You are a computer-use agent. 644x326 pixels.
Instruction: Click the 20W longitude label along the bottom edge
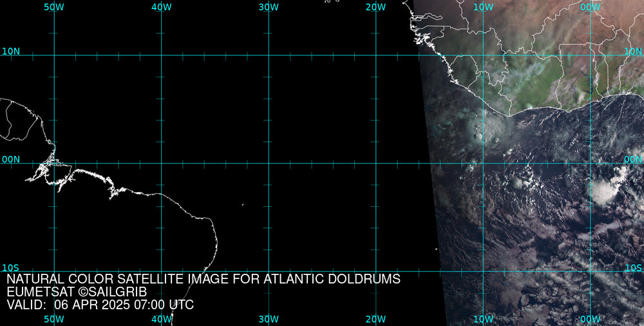(x=376, y=320)
